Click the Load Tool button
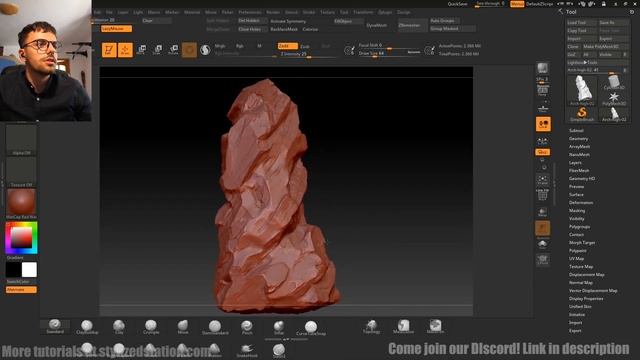Screen dimensions: 640x360 point(582,22)
